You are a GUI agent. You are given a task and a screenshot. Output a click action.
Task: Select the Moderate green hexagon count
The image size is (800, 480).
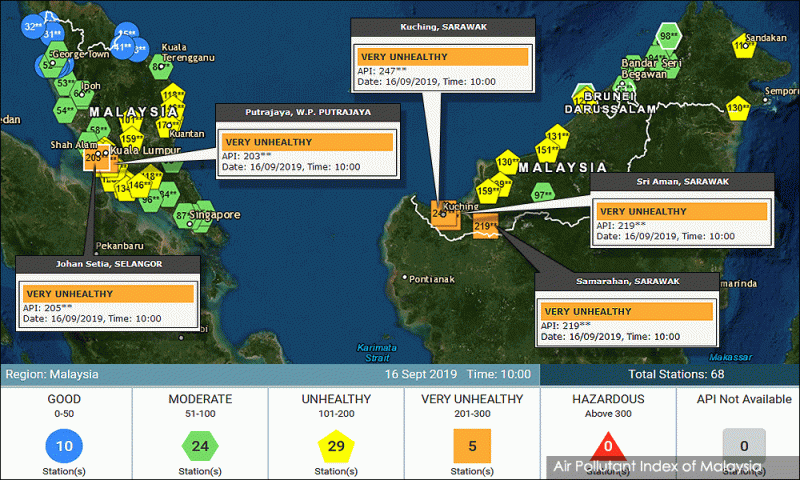[200, 445]
